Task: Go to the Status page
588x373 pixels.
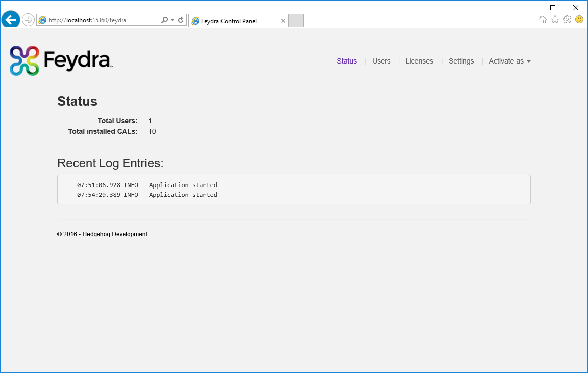Action: [347, 61]
